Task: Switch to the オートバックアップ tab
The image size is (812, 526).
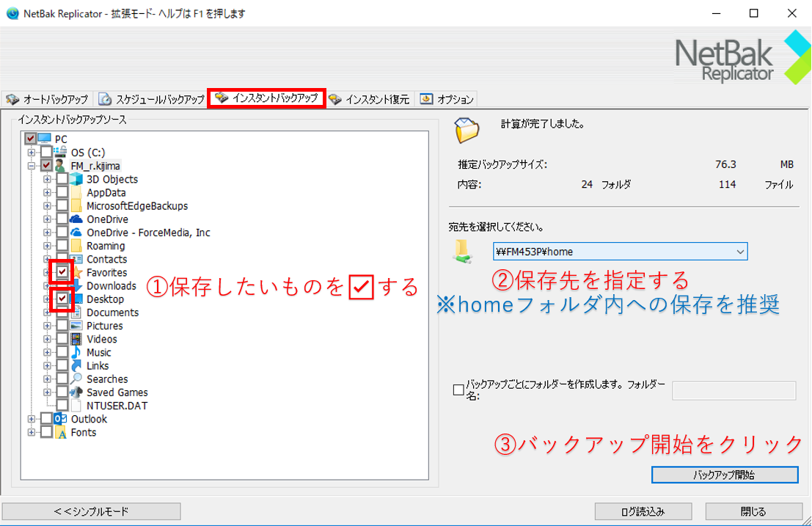Action: tap(48, 99)
